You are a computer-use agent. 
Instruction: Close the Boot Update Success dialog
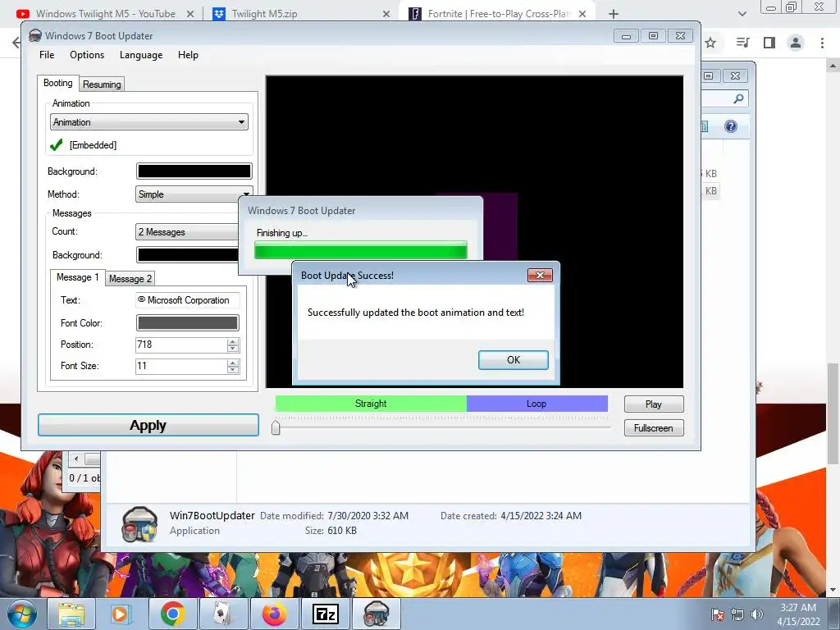[x=540, y=275]
